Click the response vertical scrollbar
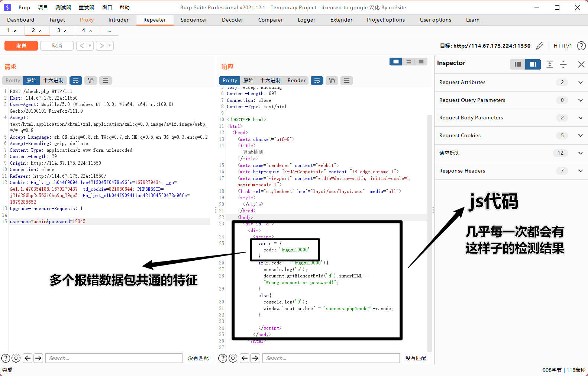 430,232
